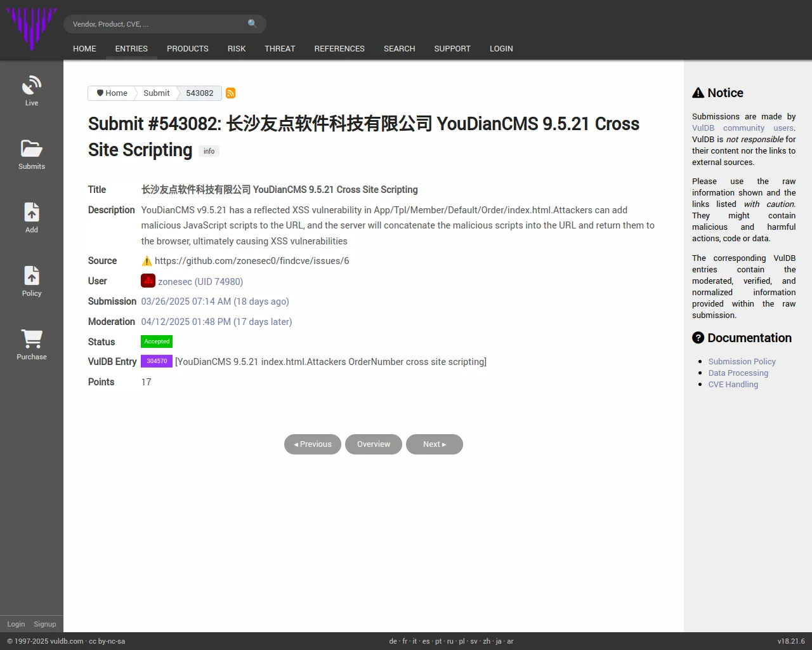812x650 pixels.
Task: Click the VulDB purple logo
Action: point(31,29)
